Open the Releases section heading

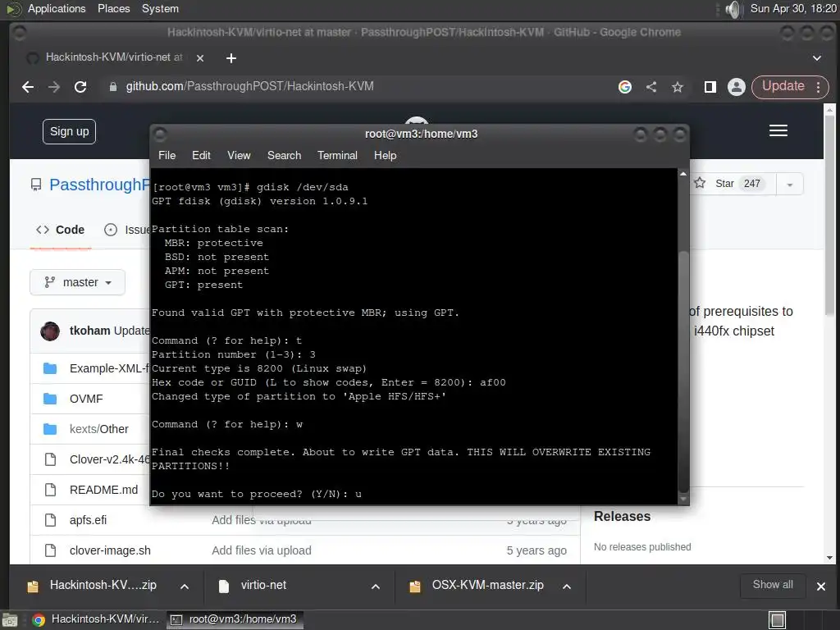click(x=622, y=517)
